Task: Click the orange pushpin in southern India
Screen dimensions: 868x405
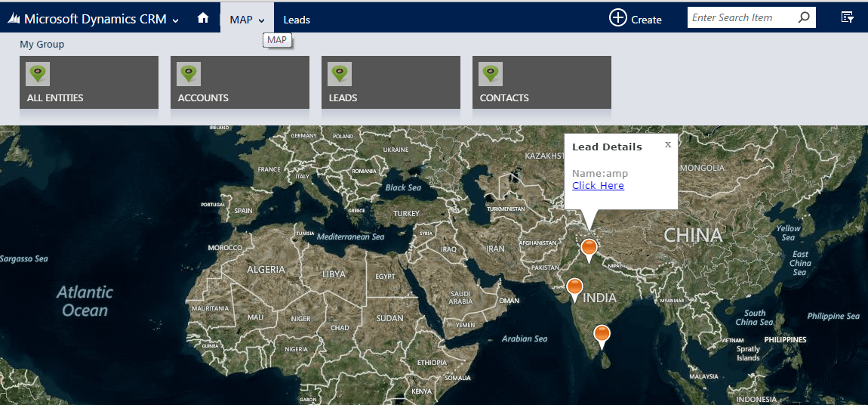Action: [x=602, y=337]
